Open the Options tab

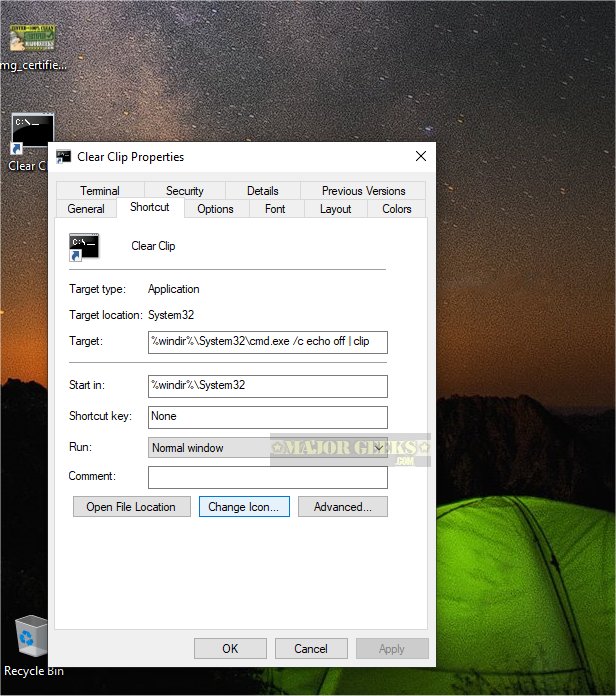click(215, 209)
